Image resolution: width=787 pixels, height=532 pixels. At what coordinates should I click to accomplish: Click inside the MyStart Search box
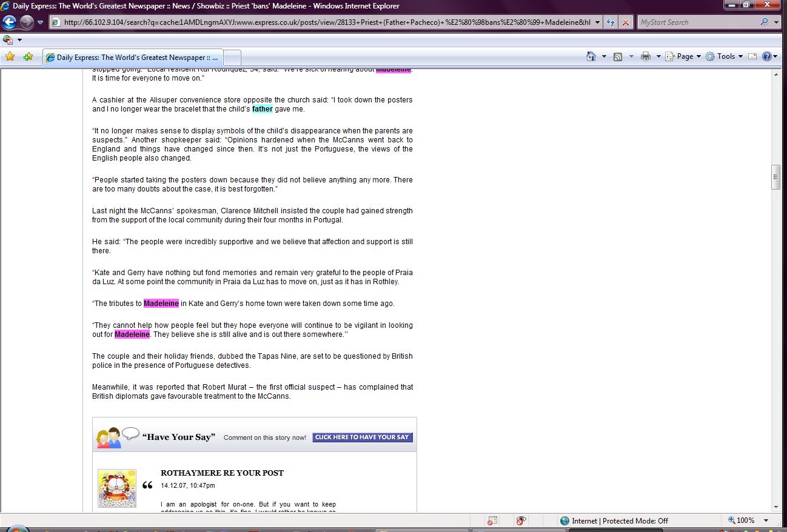pos(697,22)
